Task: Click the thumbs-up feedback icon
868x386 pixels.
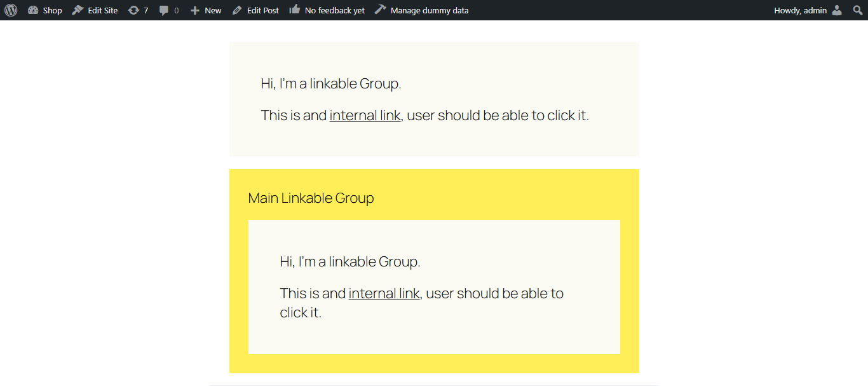Action: coord(294,10)
